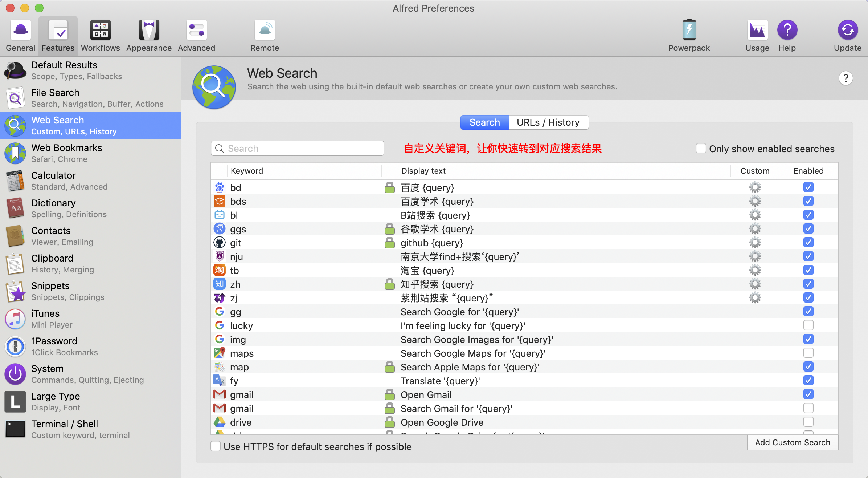
Task: Click the Powerpack battery icon
Action: click(689, 30)
